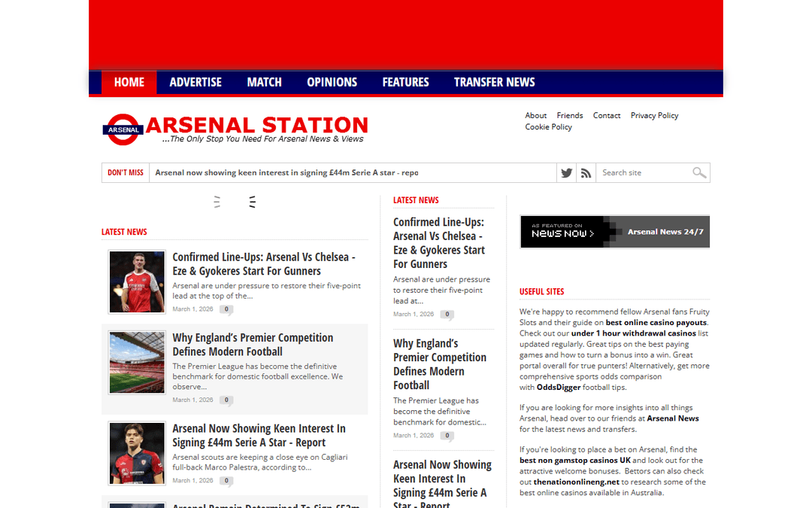Open the Advertise menu item

[x=195, y=83]
